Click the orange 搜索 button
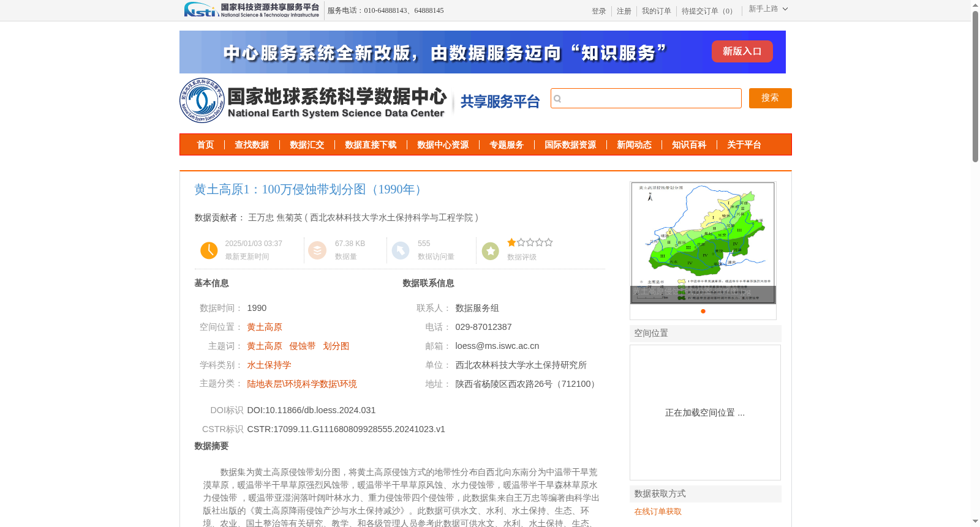The height and width of the screenshot is (527, 980). (x=770, y=98)
